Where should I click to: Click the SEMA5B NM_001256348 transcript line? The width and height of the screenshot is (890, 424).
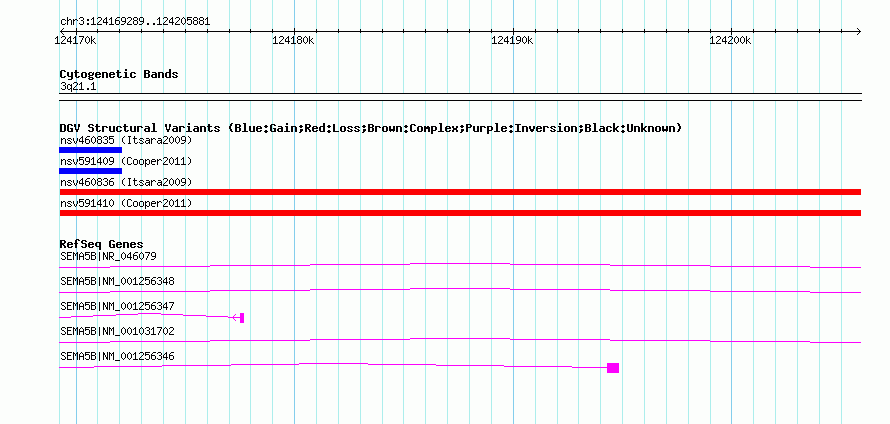460,290
